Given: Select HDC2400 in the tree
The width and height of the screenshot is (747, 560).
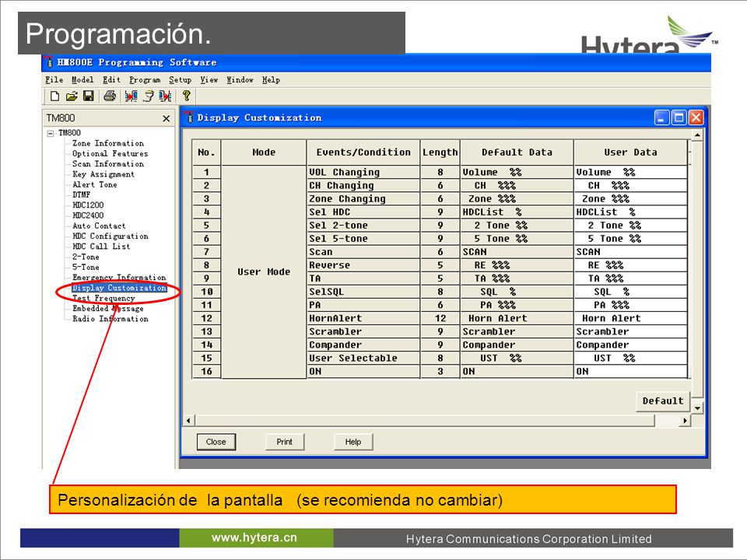Looking at the screenshot, I should pyautogui.click(x=88, y=215).
